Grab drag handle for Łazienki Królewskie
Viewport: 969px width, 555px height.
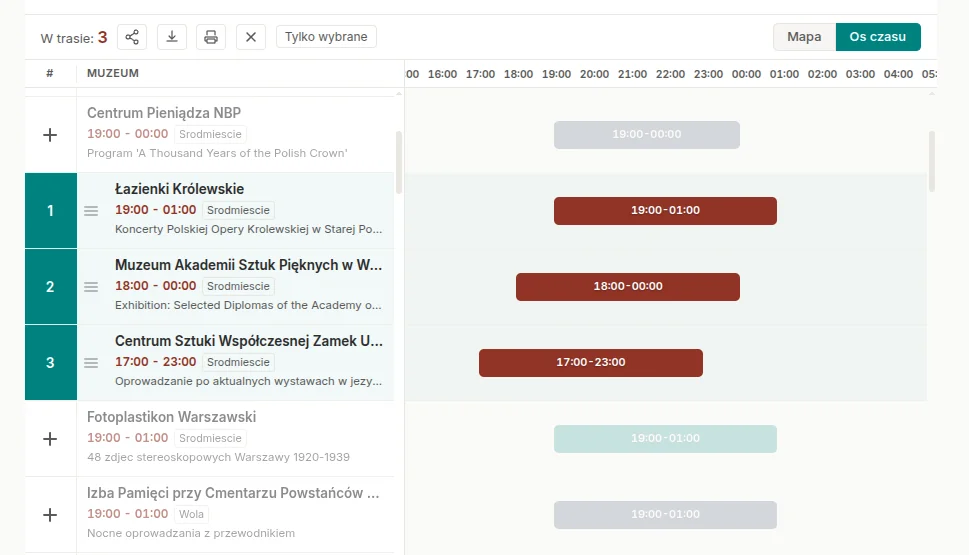coord(91,211)
